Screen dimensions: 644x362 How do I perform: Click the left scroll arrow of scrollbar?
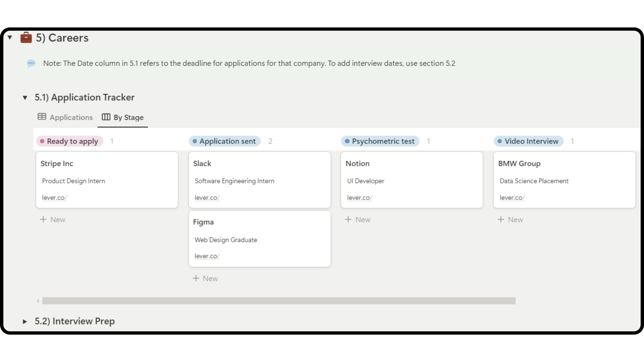38,301
